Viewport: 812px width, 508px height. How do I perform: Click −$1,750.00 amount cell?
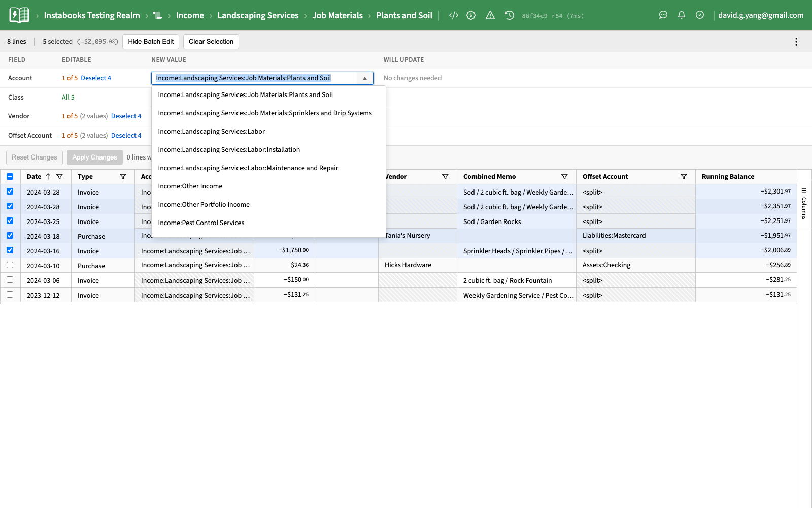pos(285,250)
